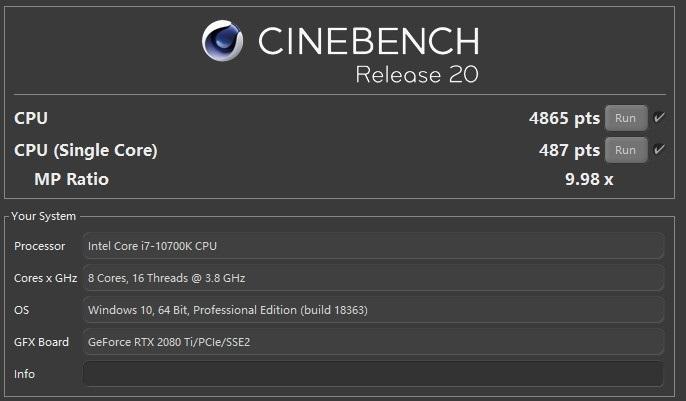
Task: Click the 487 pts single core score
Action: [x=569, y=150]
